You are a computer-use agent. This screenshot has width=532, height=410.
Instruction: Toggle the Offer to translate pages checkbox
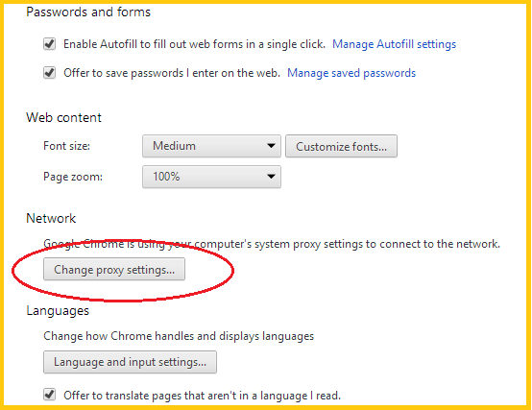point(50,395)
